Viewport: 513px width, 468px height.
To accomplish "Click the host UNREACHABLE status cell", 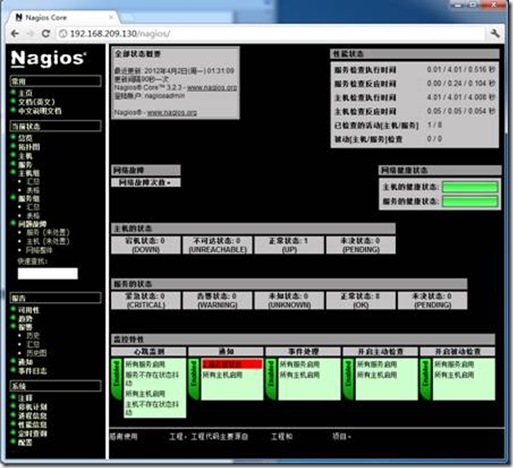I will (x=218, y=245).
